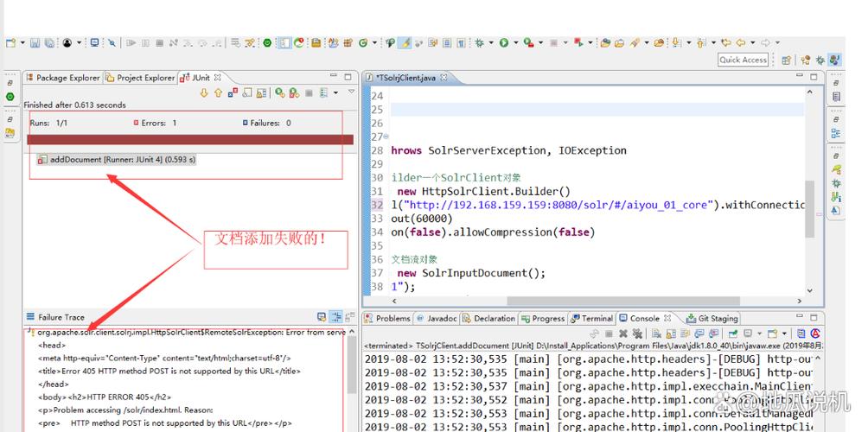The height and width of the screenshot is (432, 868).
Task: Switch to the Javadoc tab
Action: pos(437,319)
